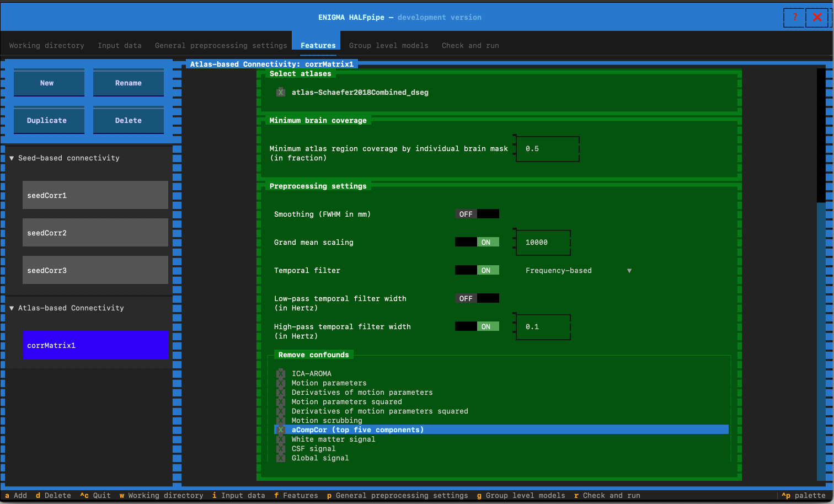Collapse the Atlas-based Connectivity section
This screenshot has height=504, width=834.
(x=12, y=308)
